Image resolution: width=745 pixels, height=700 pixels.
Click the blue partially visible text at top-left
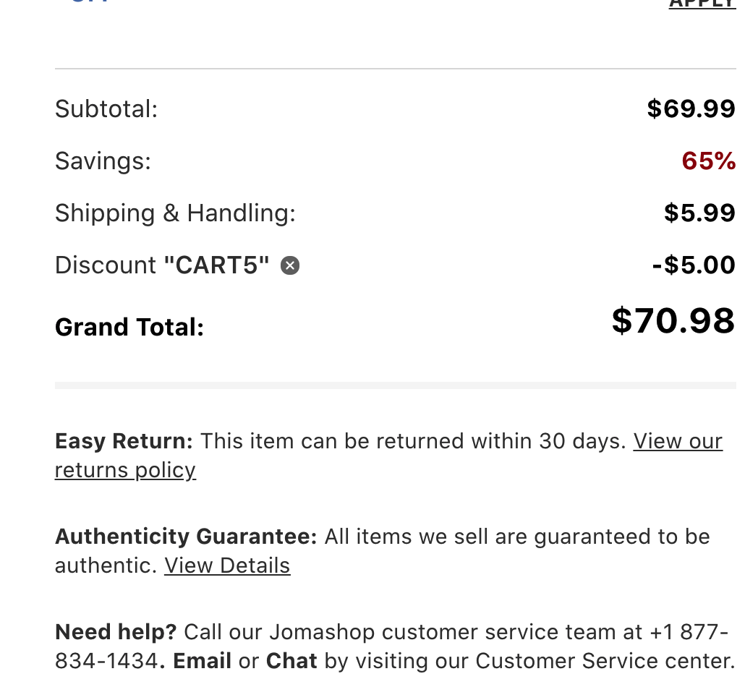click(90, 2)
